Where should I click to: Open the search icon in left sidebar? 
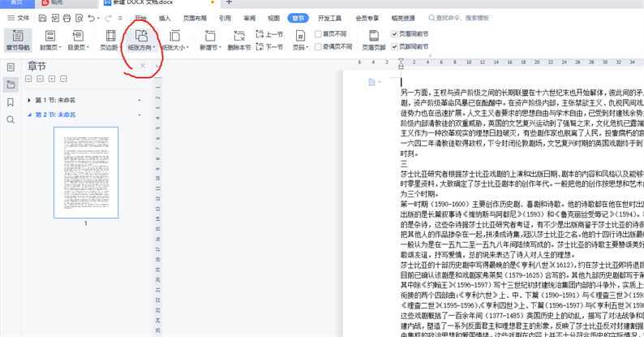(11, 119)
